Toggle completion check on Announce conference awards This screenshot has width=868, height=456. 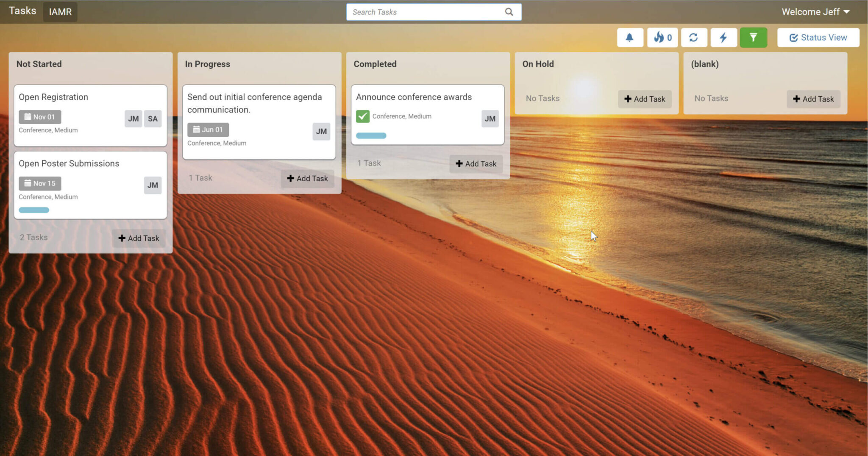pos(363,116)
